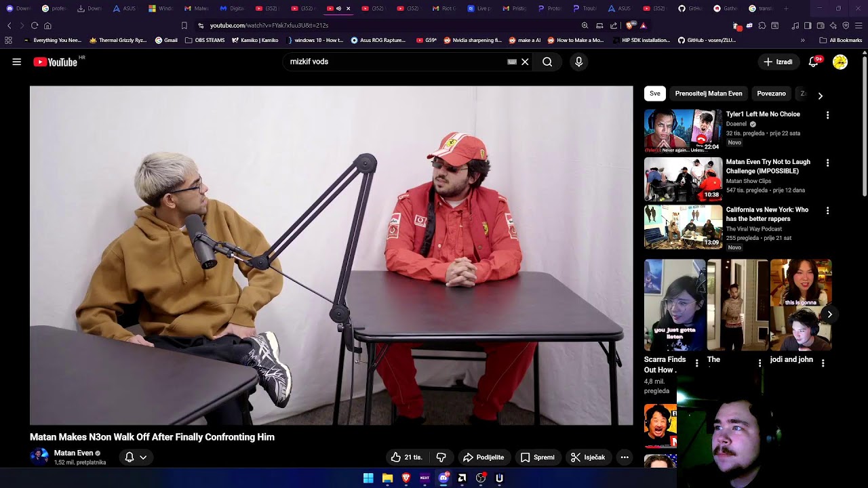Open options for California vs New York video
Viewport: 868px width, 488px height.
click(827, 211)
